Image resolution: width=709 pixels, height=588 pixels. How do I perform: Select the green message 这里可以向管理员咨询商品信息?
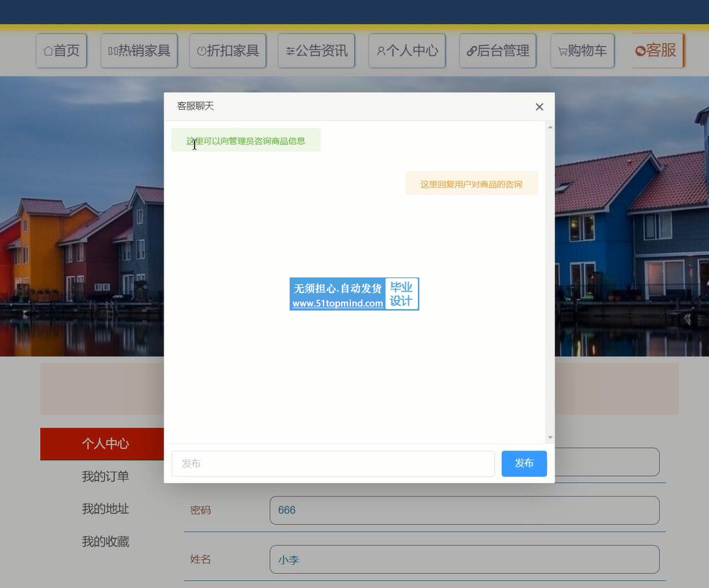246,141
